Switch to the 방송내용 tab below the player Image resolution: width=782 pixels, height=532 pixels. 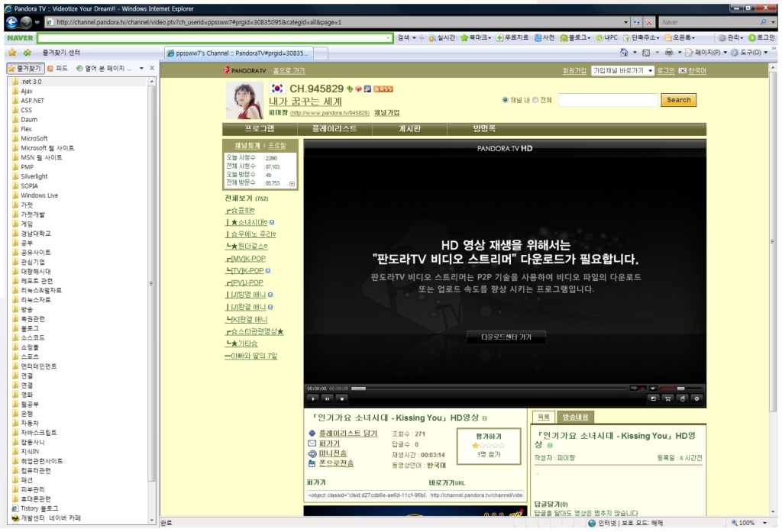click(x=575, y=417)
